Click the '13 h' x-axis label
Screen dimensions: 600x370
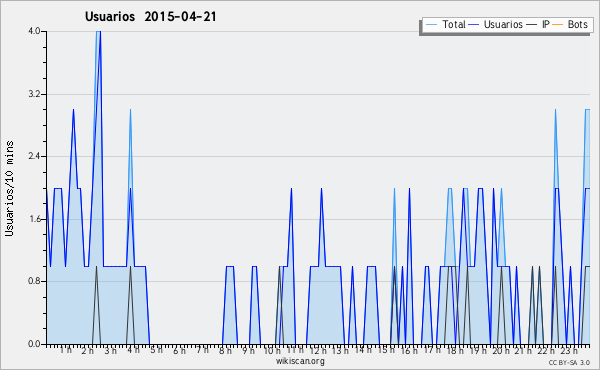click(341, 350)
